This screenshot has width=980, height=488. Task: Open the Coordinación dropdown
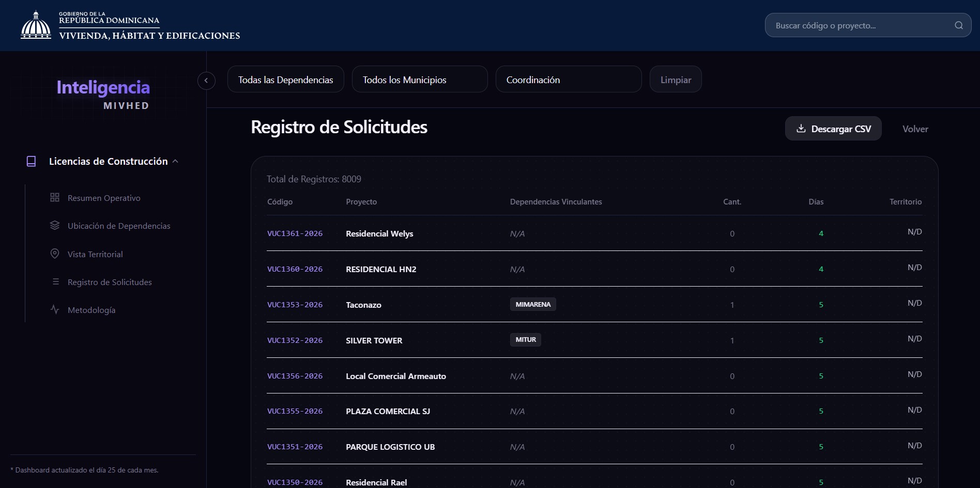pos(569,80)
